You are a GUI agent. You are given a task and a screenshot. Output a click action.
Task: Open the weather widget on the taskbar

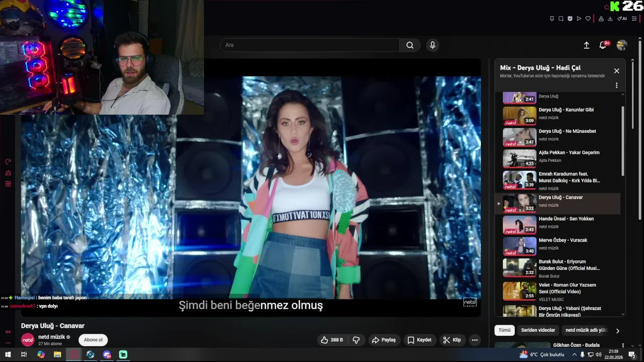tap(542, 354)
